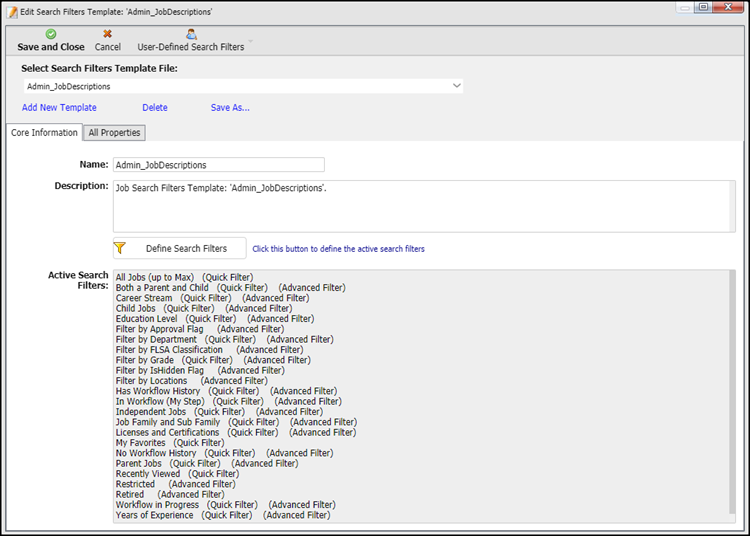Switch to the All Properties tab
The image size is (750, 536).
click(x=115, y=133)
